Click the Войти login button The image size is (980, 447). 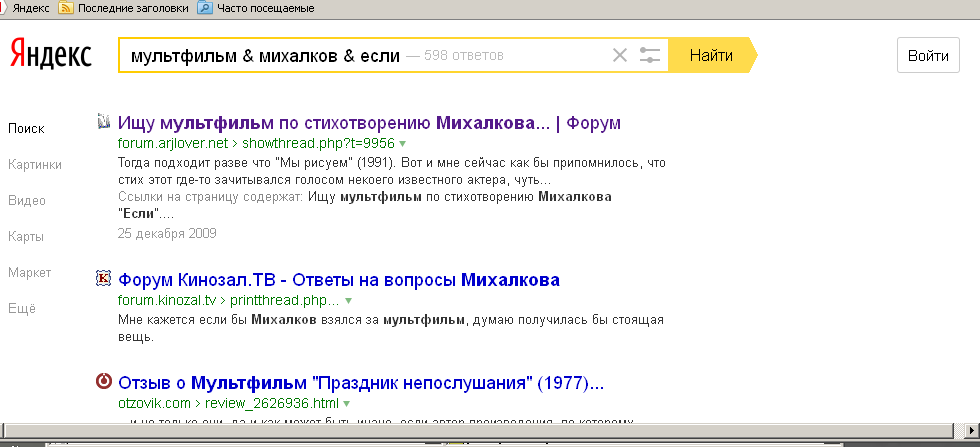(x=927, y=56)
